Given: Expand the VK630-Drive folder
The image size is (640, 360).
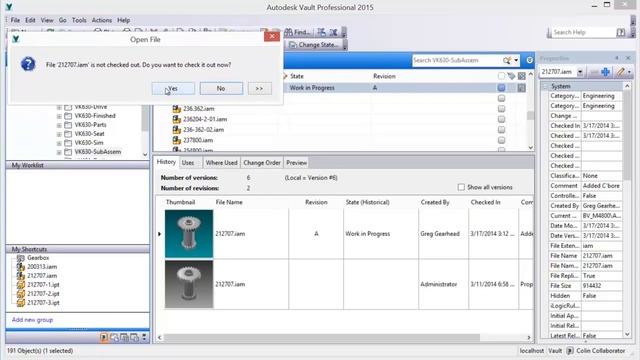Looking at the screenshot, I should (59, 107).
